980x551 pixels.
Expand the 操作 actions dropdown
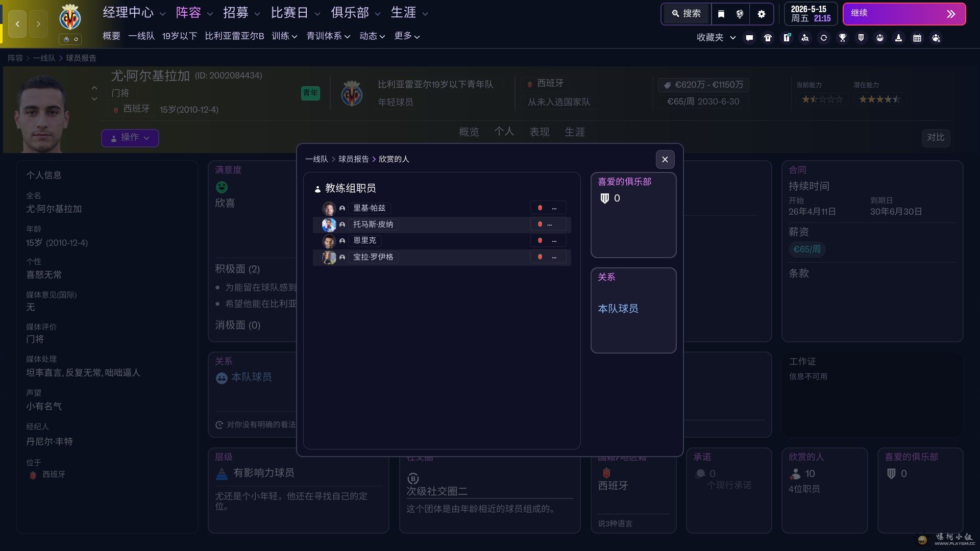point(130,138)
